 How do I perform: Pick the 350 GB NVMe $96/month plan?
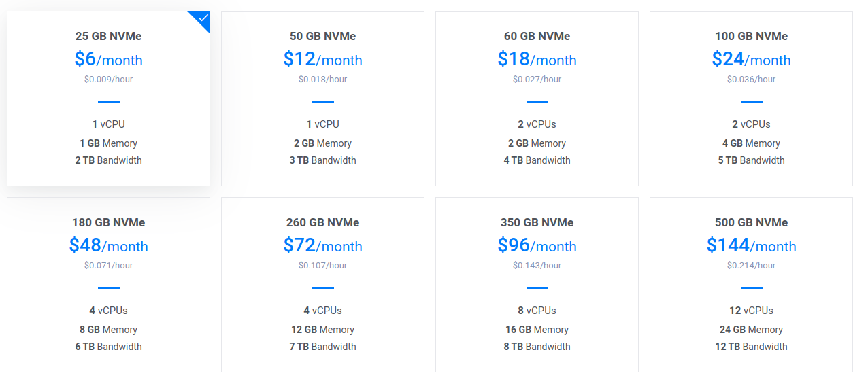click(537, 285)
